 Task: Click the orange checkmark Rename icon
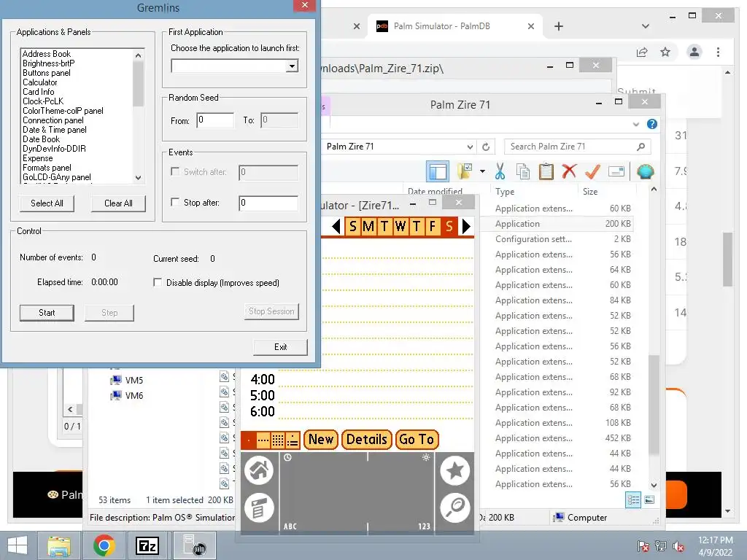(x=592, y=171)
